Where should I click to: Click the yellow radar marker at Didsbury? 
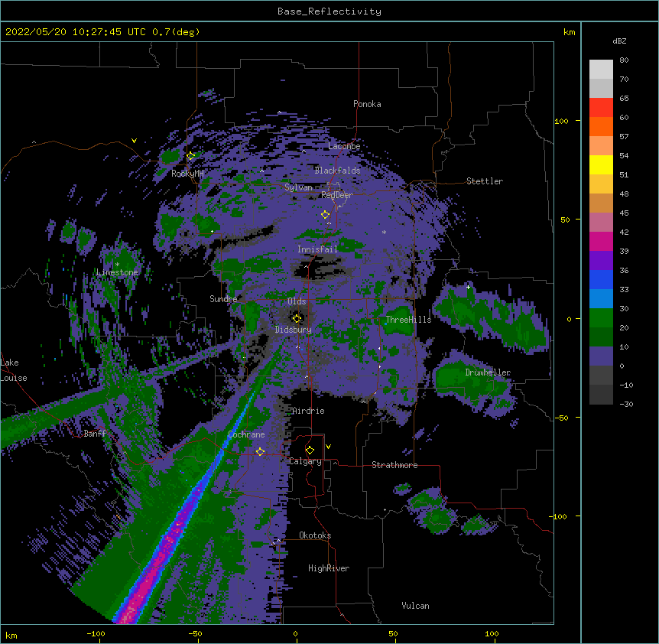pos(297,318)
